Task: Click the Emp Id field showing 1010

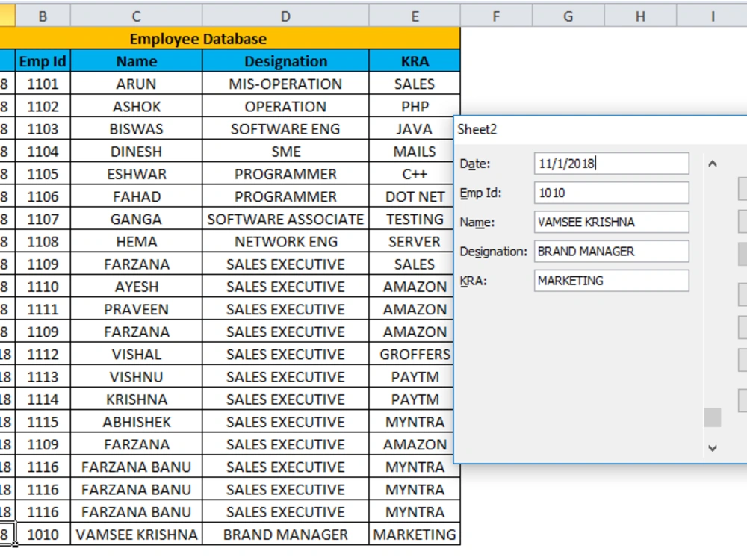Action: (611, 193)
